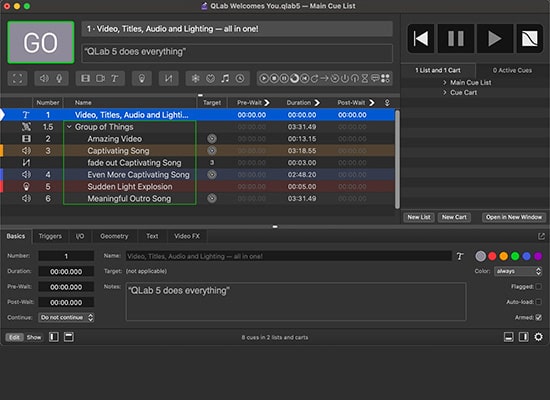Open the I/O tab
This screenshot has height=400, width=550.
coord(80,236)
